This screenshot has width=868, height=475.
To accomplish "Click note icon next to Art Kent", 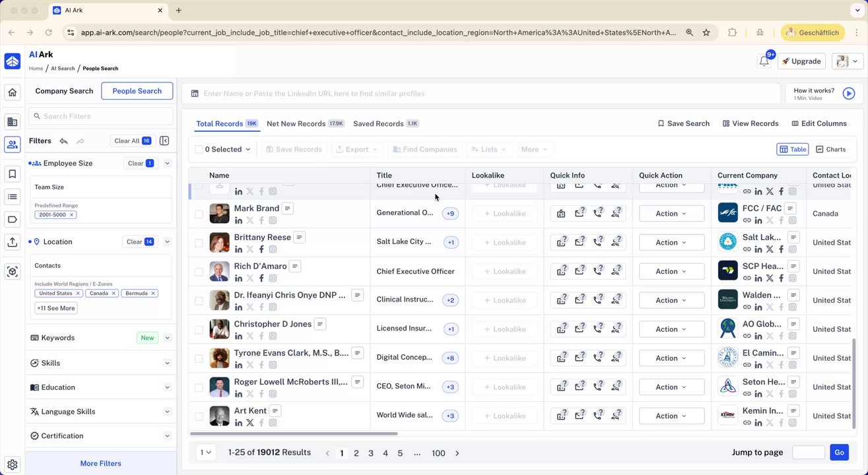I will point(275,410).
